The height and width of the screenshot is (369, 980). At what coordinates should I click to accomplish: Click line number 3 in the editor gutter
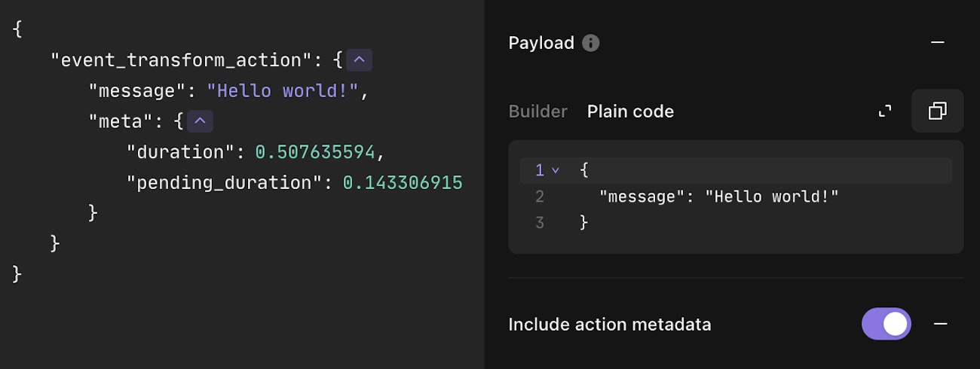pyautogui.click(x=539, y=223)
